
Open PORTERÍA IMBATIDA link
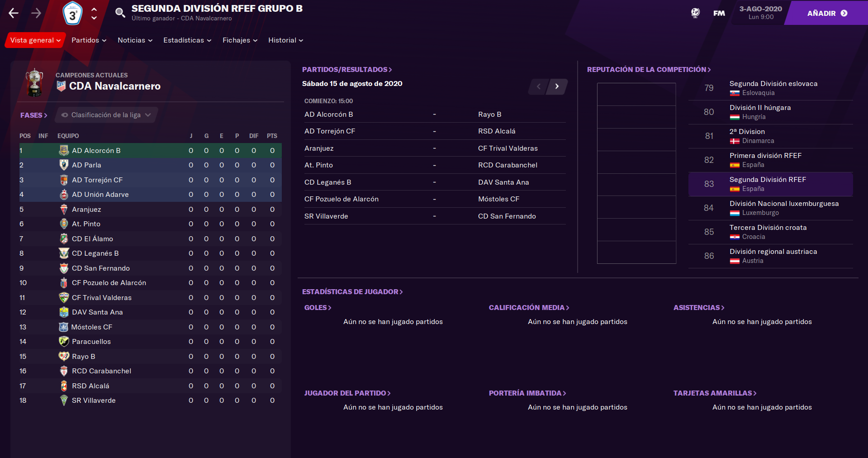point(527,393)
